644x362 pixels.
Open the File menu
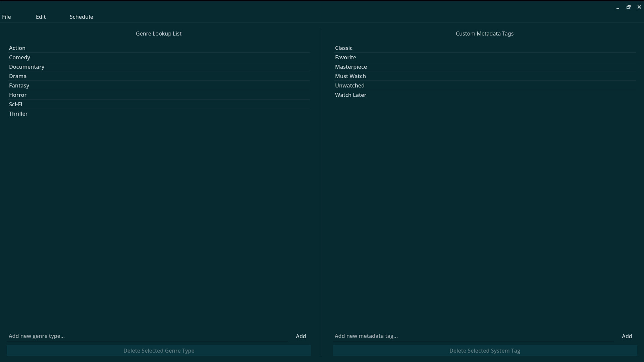tap(6, 17)
